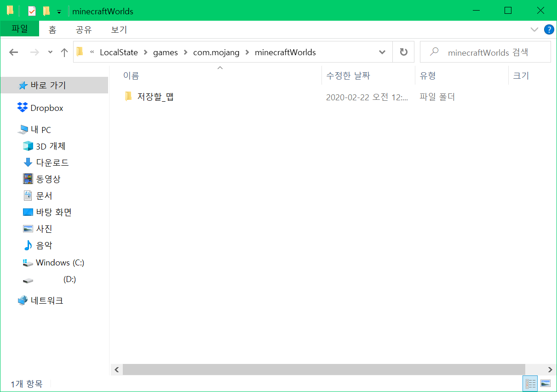Navigate to com.mojang in the address bar
The image size is (557, 392).
point(216,52)
